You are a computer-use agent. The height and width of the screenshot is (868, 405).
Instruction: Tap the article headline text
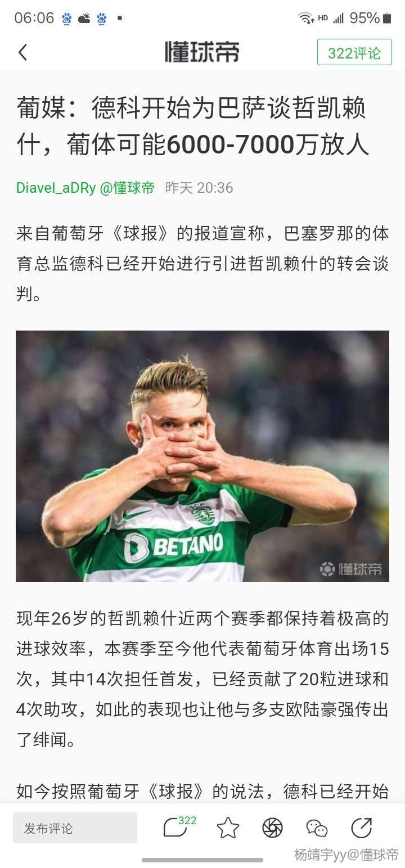[193, 126]
